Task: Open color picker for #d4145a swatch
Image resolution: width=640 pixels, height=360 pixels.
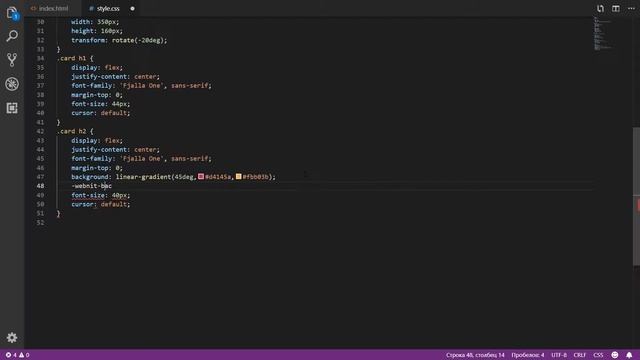Action: (201, 176)
